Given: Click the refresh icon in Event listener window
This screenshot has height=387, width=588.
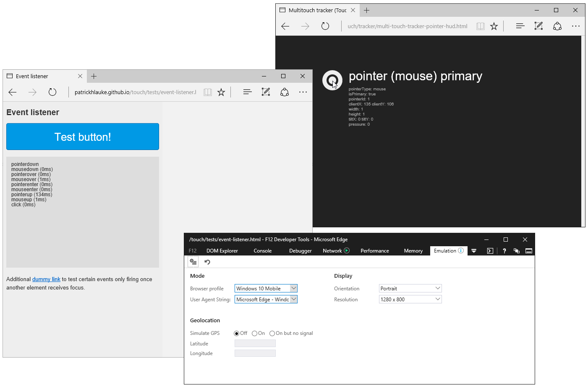Looking at the screenshot, I should coord(52,92).
